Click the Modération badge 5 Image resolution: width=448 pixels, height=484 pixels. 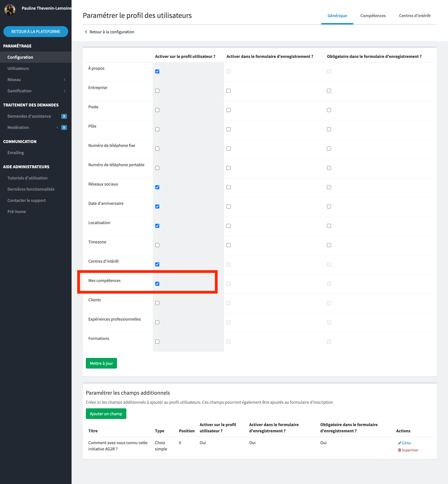[x=64, y=128]
